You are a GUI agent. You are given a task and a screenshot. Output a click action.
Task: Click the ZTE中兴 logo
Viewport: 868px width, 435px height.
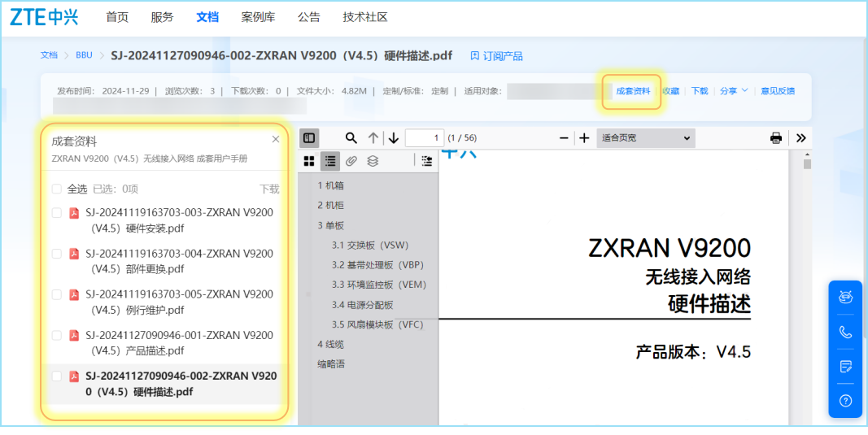click(x=44, y=17)
